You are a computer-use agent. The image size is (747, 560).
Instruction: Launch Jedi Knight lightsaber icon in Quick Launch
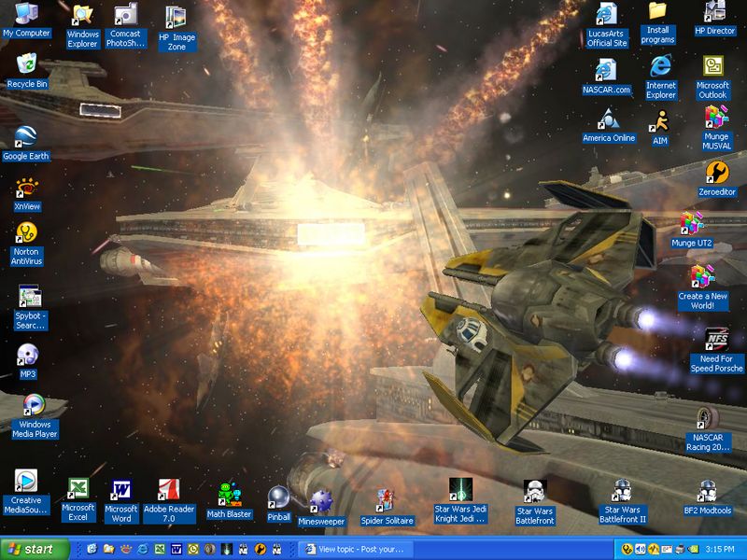(x=227, y=549)
